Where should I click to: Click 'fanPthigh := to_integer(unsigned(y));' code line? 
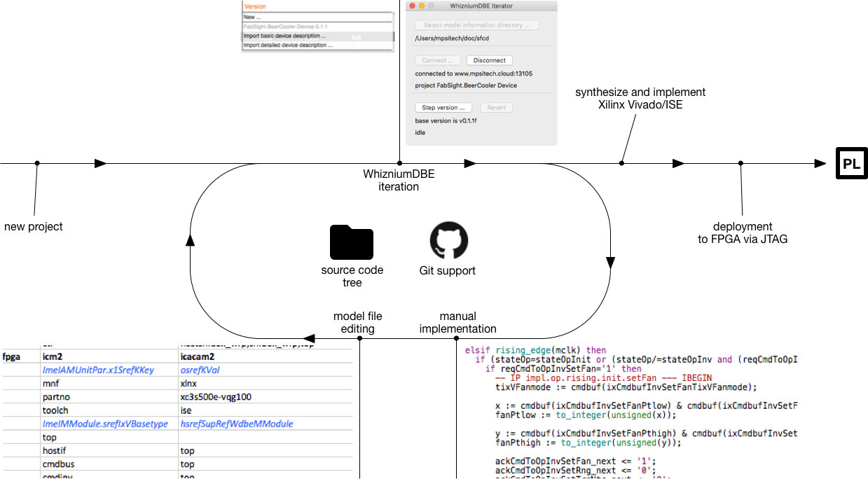588,443
